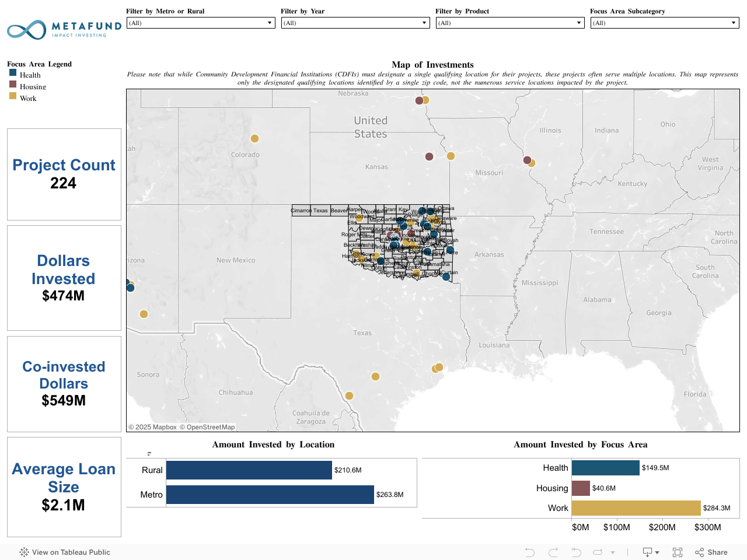The width and height of the screenshot is (747, 560).
Task: Enter full screen mode via toolbar icon
Action: (678, 552)
